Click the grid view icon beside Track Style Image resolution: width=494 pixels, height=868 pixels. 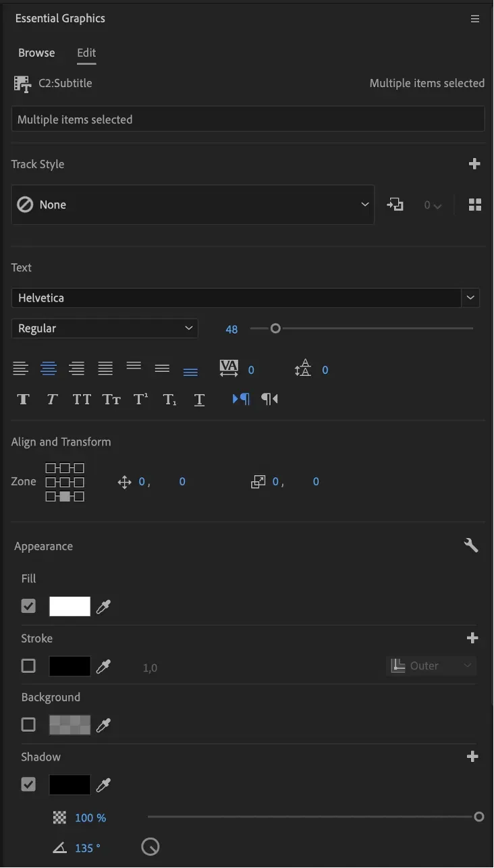[475, 205]
